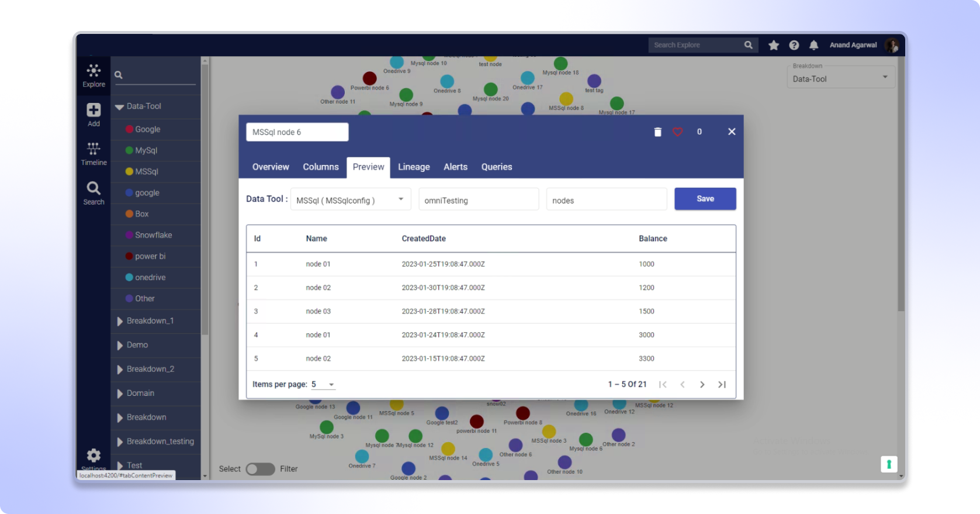Viewport: 980px width, 514px height.
Task: Delete MSSql node 6 with trash icon
Action: pos(657,132)
